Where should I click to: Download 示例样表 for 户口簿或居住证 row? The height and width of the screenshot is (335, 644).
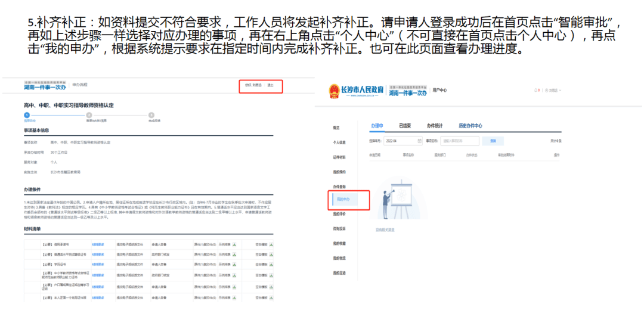[x=234, y=287]
